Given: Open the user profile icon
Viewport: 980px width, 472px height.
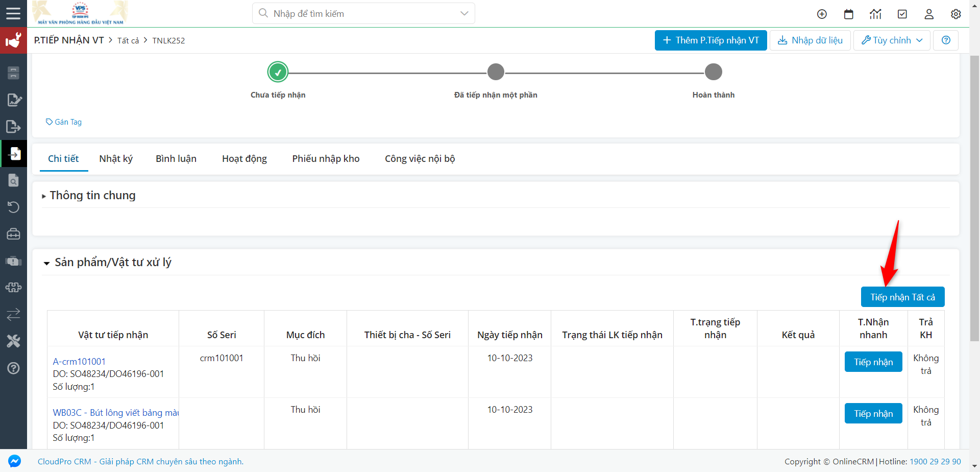Looking at the screenshot, I should point(929,14).
